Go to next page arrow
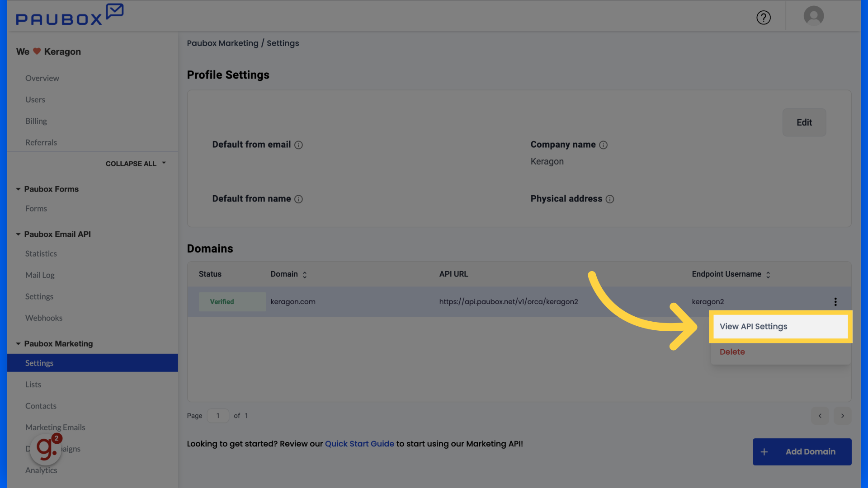 tap(842, 416)
